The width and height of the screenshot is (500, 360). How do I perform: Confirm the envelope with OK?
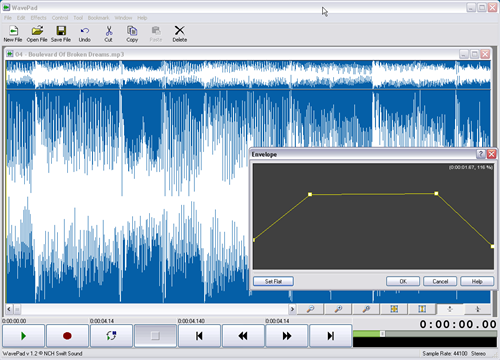(x=403, y=281)
